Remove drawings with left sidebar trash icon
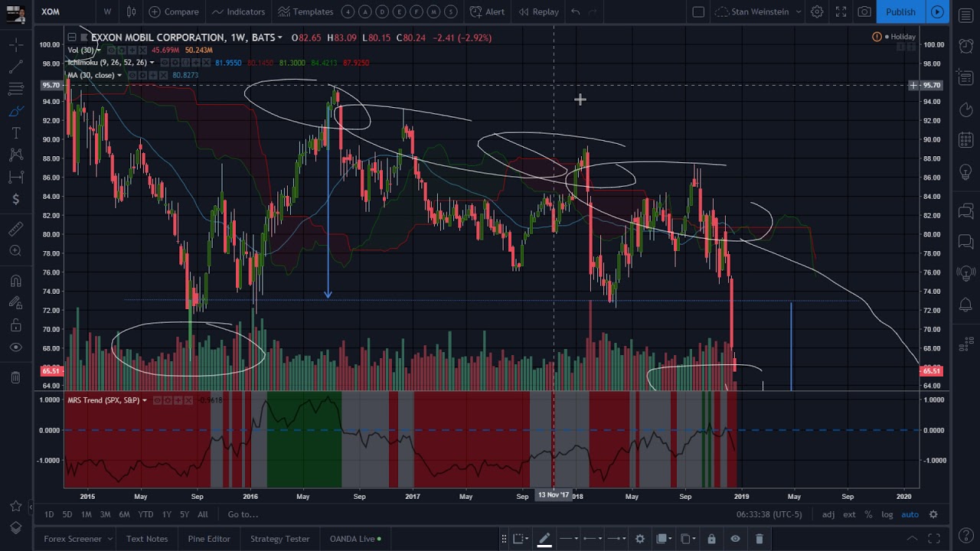980x551 pixels. pyautogui.click(x=15, y=377)
